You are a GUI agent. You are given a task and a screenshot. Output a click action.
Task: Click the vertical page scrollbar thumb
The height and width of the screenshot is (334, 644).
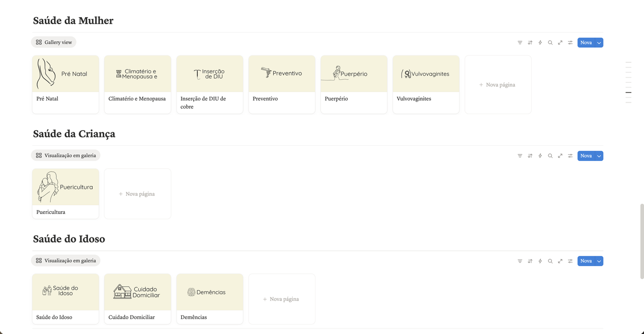[x=641, y=241]
